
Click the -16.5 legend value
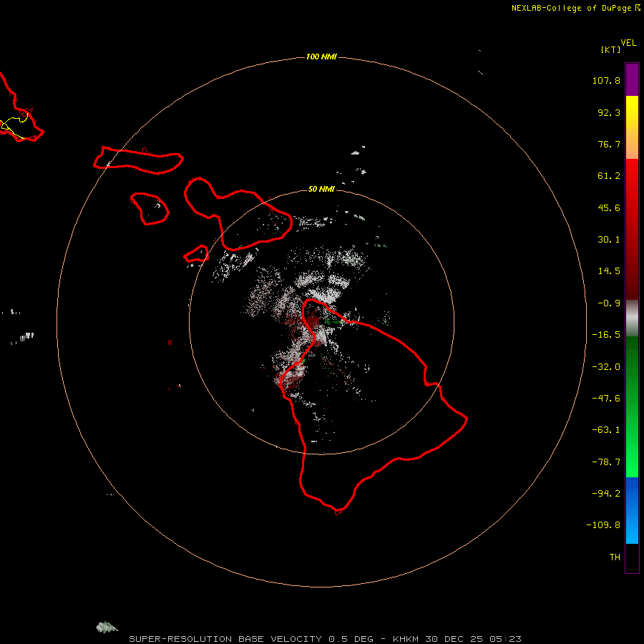606,335
